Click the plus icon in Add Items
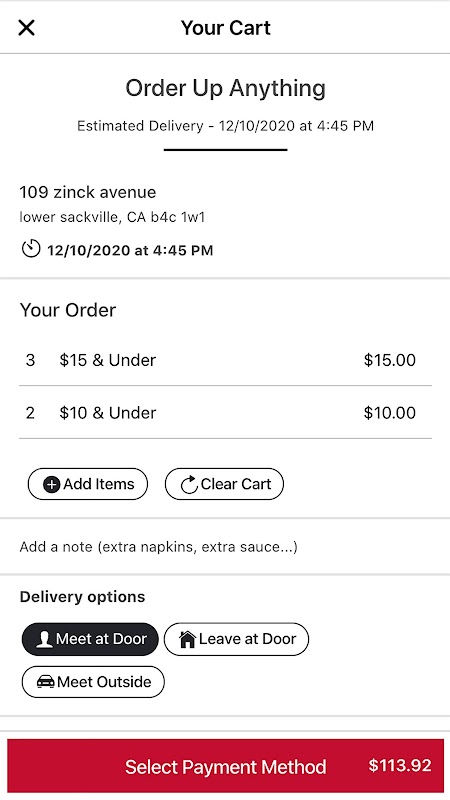 (52, 484)
